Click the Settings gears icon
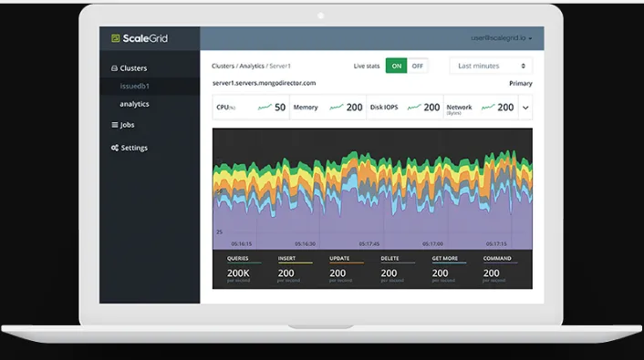This screenshot has width=644, height=360. coord(115,148)
